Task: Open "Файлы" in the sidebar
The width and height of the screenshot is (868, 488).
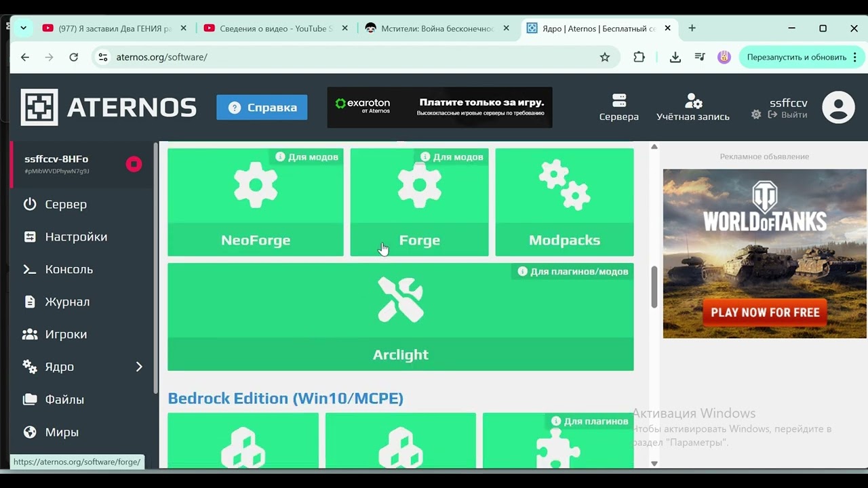Action: [x=83, y=399]
